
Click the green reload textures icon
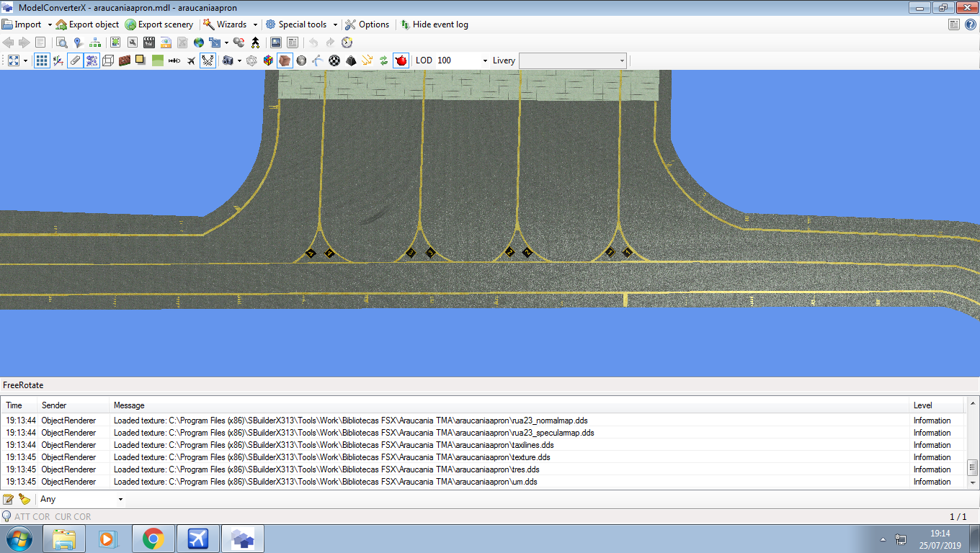383,60
